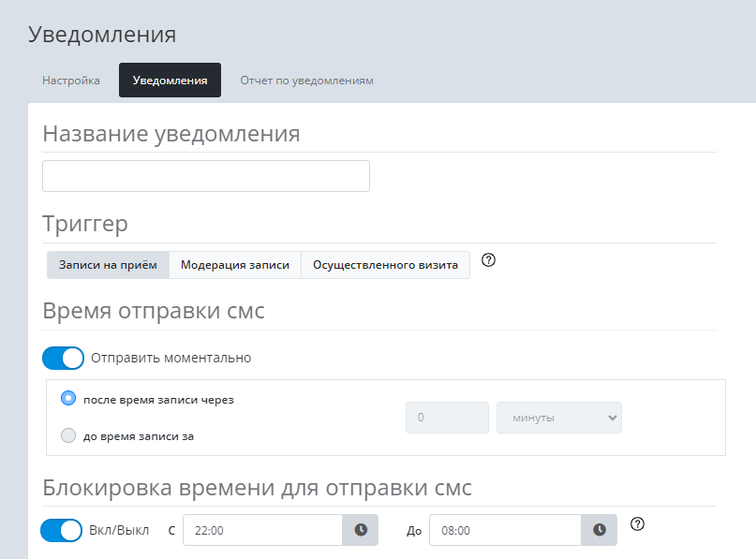Click the clock icon beside 08:00 field
The height and width of the screenshot is (559, 756).
pos(600,530)
